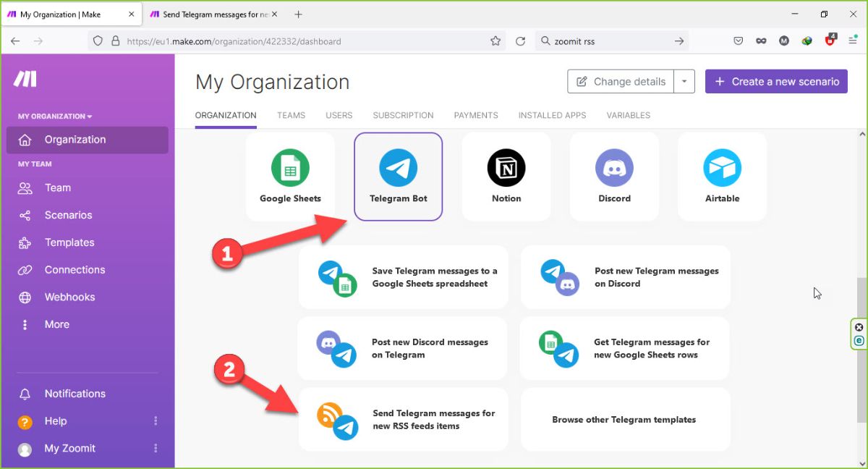The width and height of the screenshot is (868, 469).
Task: Open Post new Discord messages on Telegram template
Action: click(403, 348)
